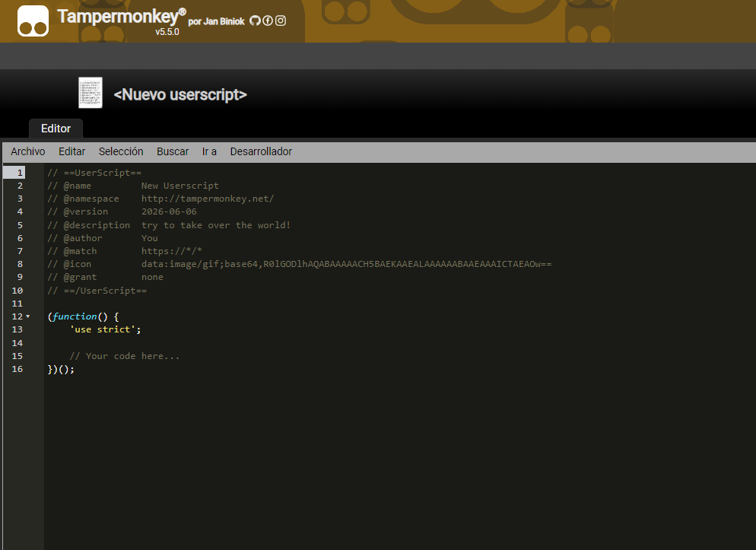Click the Tampermonkey logo icon
Image resolution: width=756 pixels, height=550 pixels.
point(33,21)
